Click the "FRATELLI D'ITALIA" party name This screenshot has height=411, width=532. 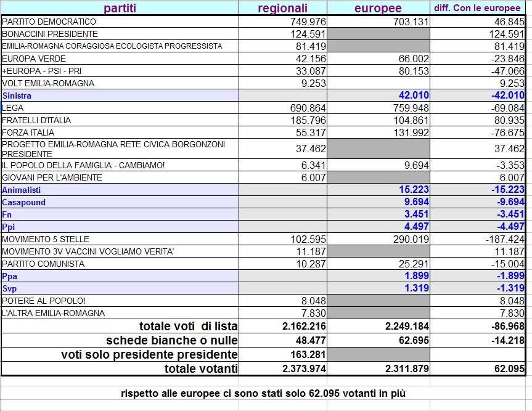pos(36,120)
